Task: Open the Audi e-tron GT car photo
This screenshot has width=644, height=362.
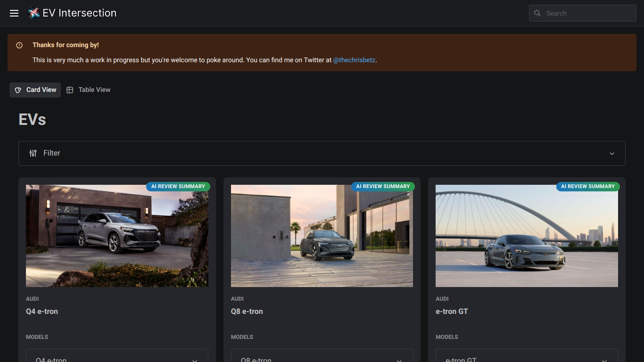Action: pyautogui.click(x=527, y=236)
